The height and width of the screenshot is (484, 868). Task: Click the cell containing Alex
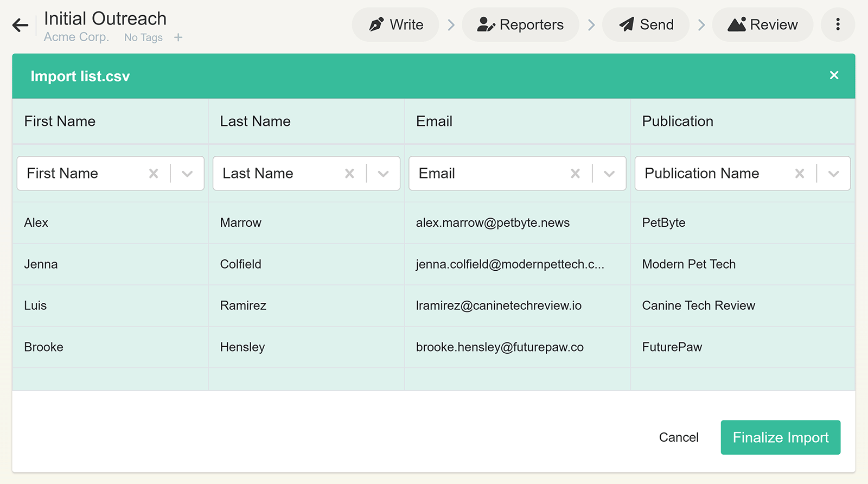[111, 223]
